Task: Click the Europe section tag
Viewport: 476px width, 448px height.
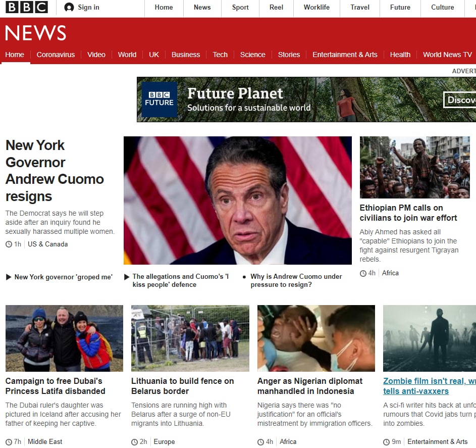Action: click(x=164, y=441)
